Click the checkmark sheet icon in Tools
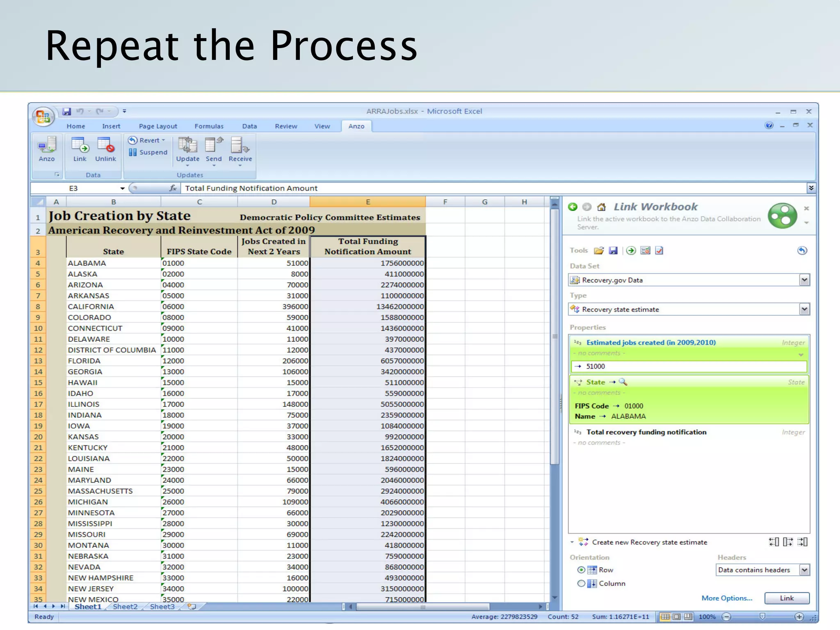840x630 pixels. click(659, 251)
